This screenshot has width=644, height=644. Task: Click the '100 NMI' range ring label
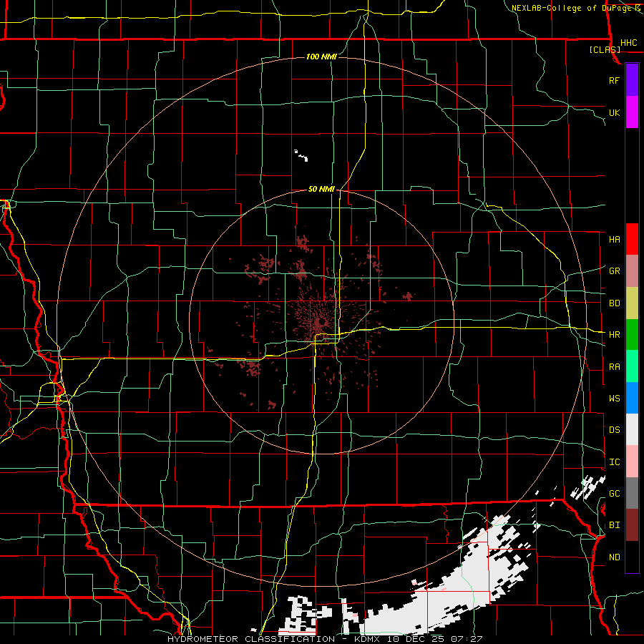[321, 57]
